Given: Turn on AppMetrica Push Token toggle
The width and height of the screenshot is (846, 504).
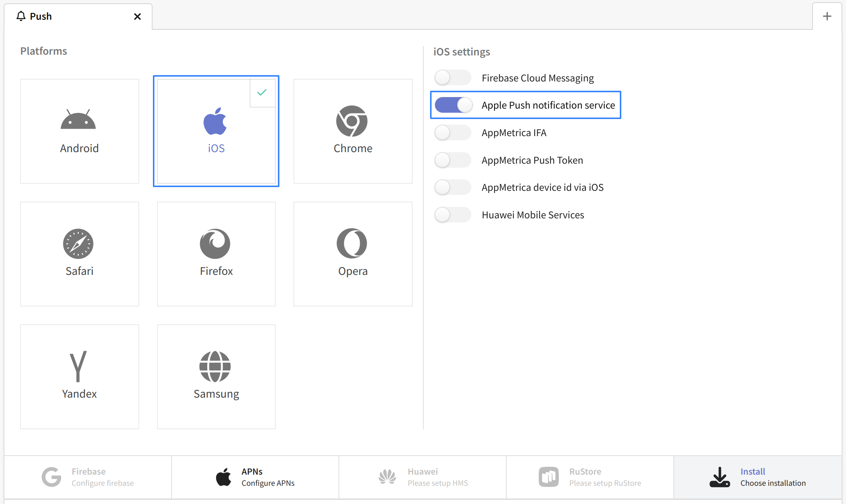Looking at the screenshot, I should pyautogui.click(x=453, y=160).
